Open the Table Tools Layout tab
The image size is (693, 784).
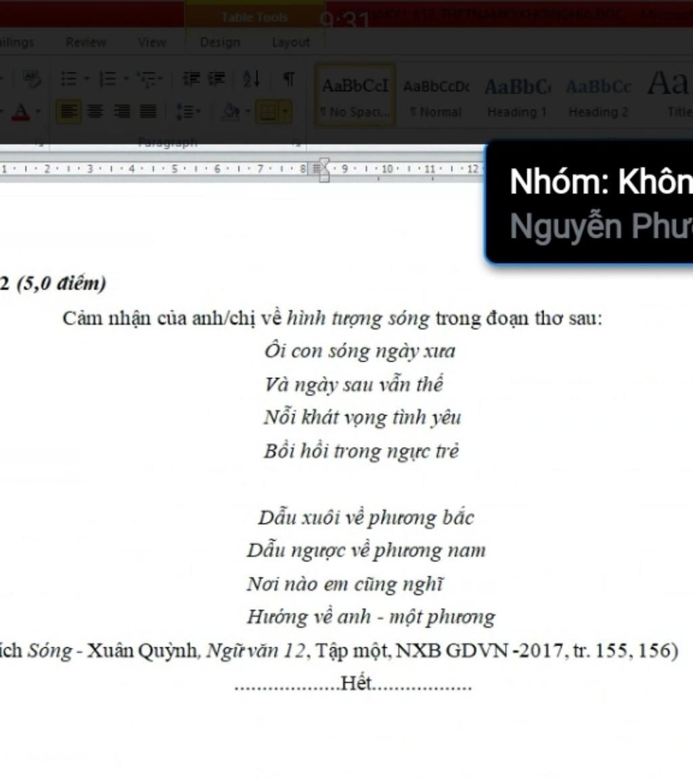click(291, 42)
